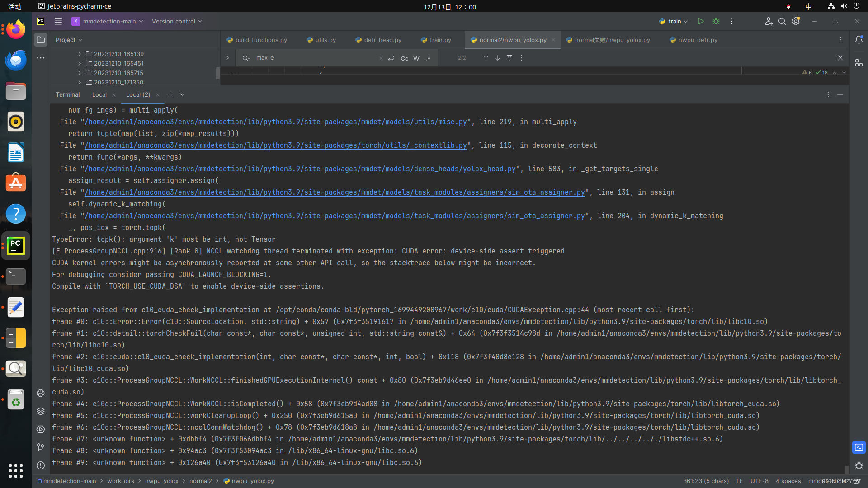Toggle Words search option
This screenshot has height=488, width=868.
click(416, 58)
